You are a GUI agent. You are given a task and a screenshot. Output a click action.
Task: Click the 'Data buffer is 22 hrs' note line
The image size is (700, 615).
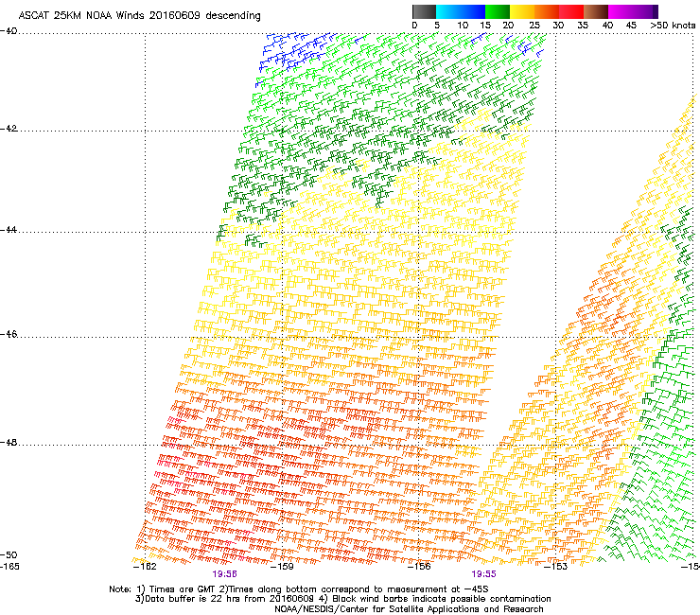pos(342,599)
